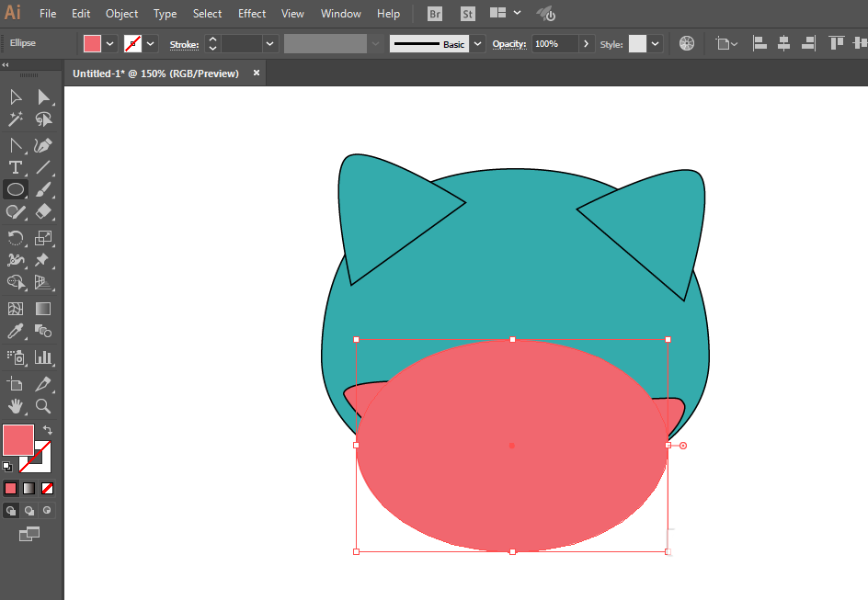Open the Recolor Artwork icon
The image size is (868, 600).
pyautogui.click(x=687, y=43)
